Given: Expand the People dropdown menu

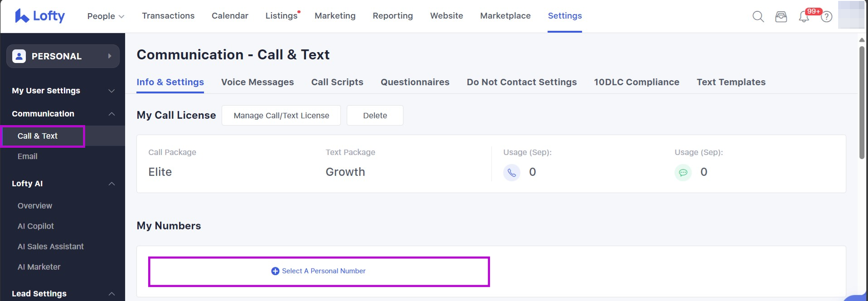Looking at the screenshot, I should coord(106,16).
